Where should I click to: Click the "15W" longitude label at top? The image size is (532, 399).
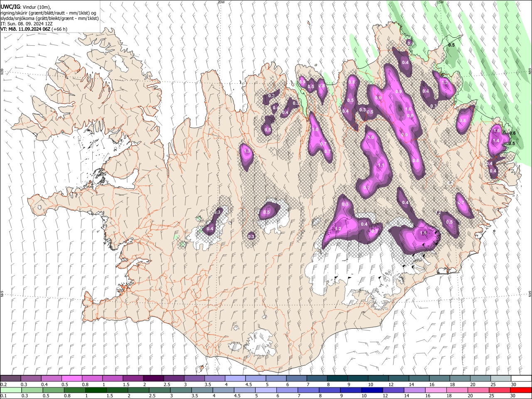[x=440, y=2]
